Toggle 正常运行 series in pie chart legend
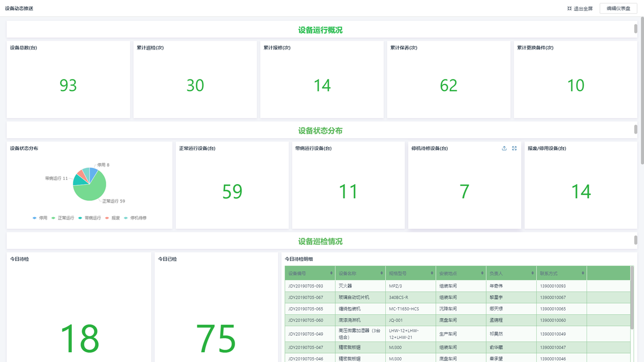Screen dimensions: 644x362 pyautogui.click(x=63, y=218)
